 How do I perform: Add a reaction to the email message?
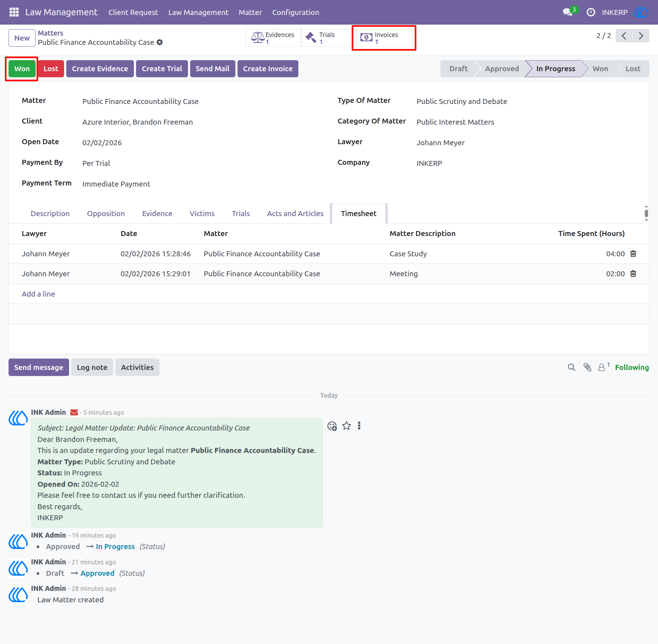[332, 426]
